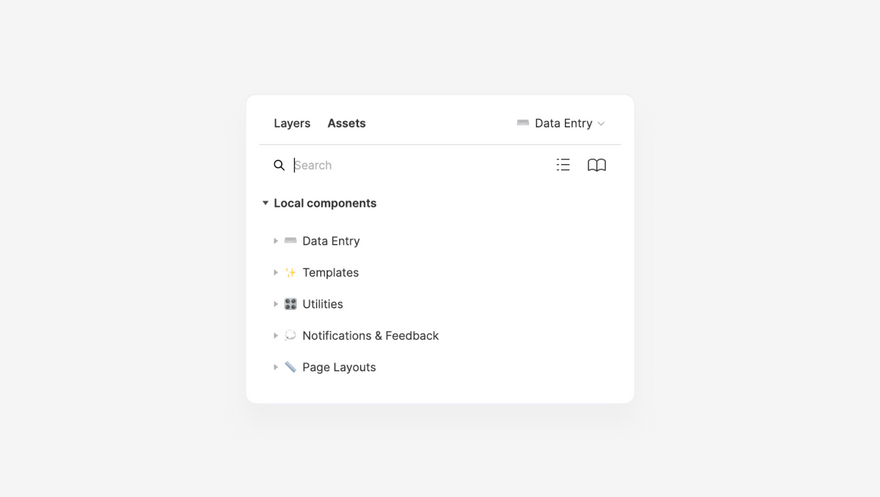Expand Notifications & Feedback folder arrow
Viewport: 880px width, 497px height.
click(x=276, y=335)
